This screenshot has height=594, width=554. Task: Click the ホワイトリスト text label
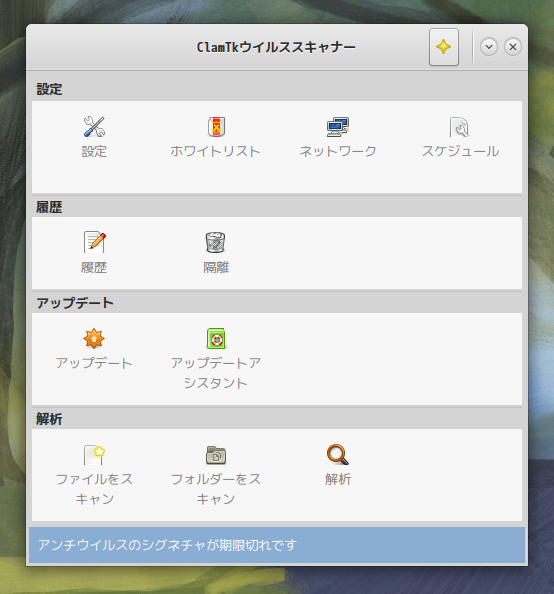(215, 152)
